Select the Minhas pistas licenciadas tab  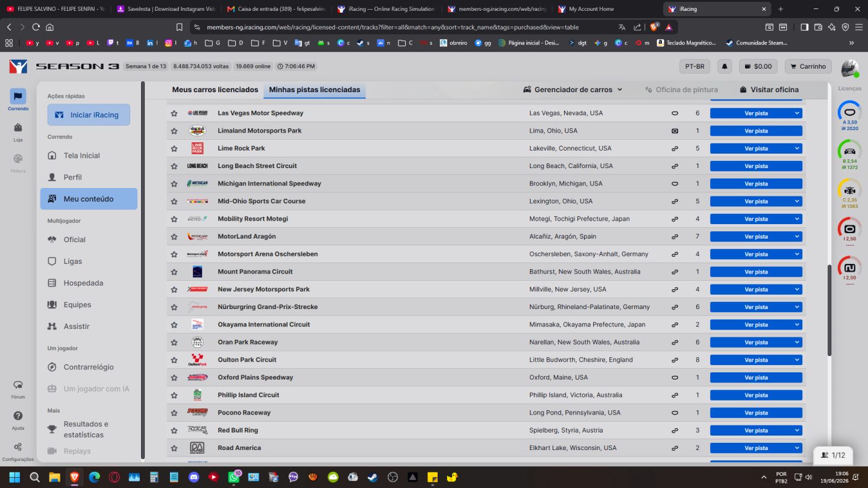(x=315, y=90)
